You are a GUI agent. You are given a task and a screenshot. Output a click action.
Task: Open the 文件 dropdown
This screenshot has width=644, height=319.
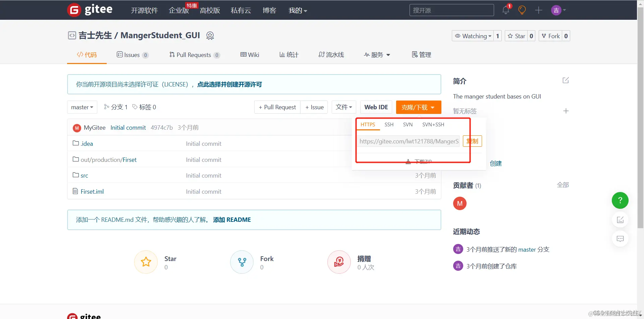(x=344, y=107)
